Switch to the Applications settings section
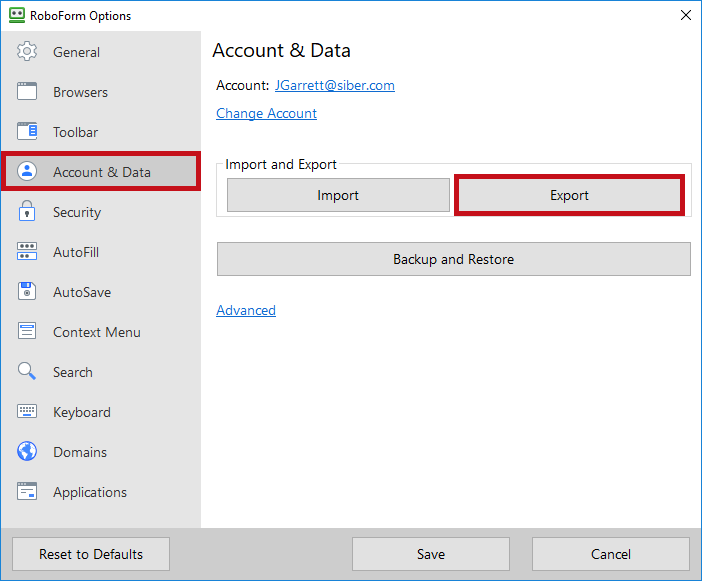702x581 pixels. (x=90, y=492)
